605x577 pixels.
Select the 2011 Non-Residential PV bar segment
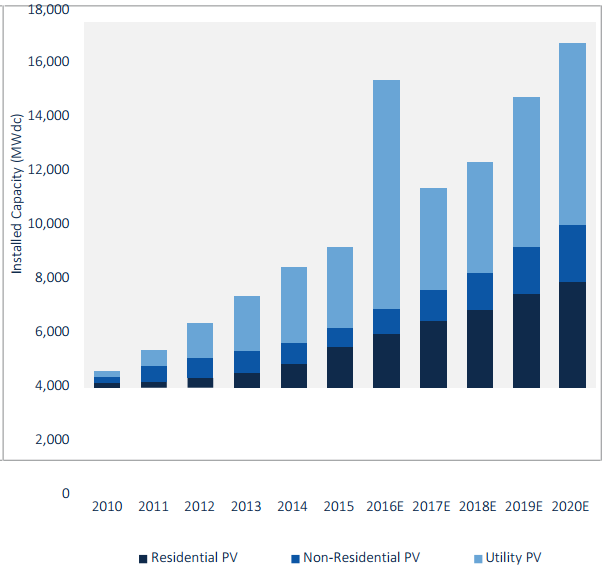click(x=154, y=374)
